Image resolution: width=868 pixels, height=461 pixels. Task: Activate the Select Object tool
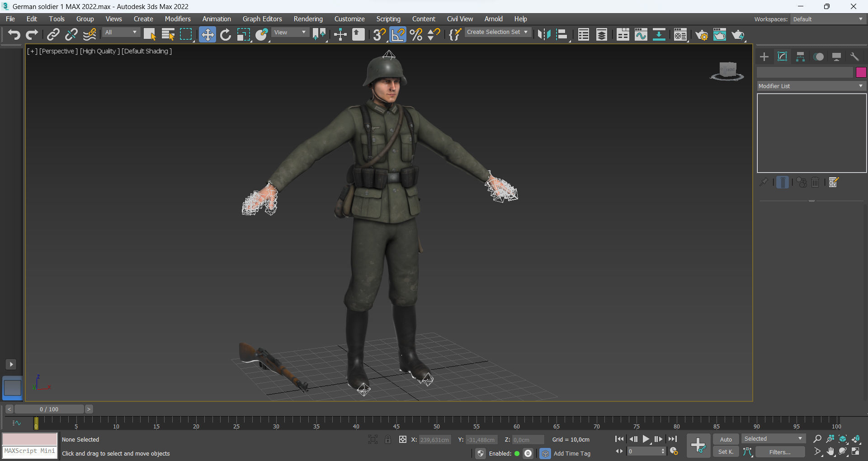150,34
